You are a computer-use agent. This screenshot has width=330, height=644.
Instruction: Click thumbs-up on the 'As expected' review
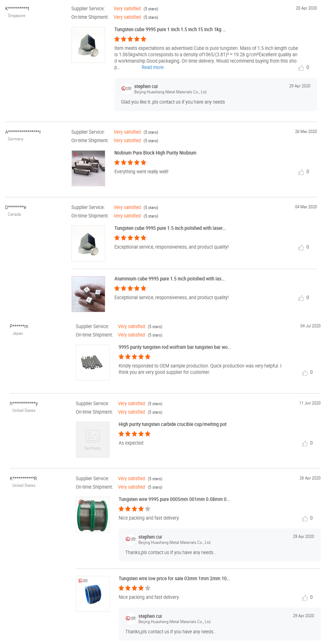305,444
